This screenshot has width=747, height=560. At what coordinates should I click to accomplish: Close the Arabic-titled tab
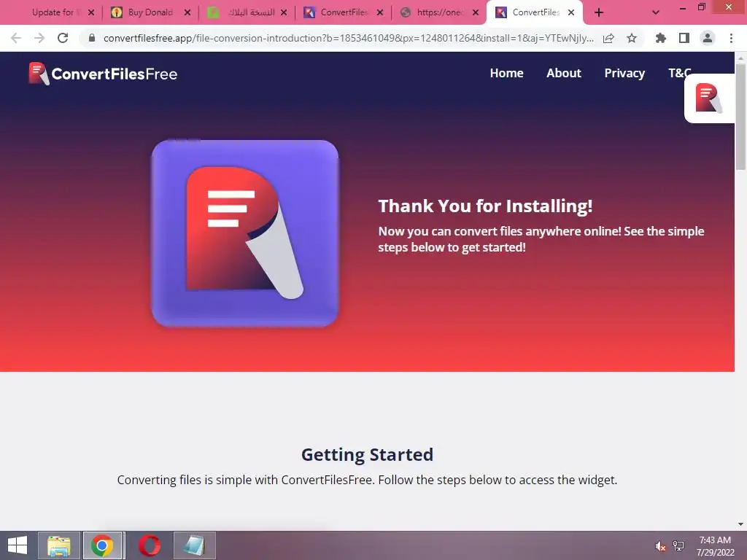click(284, 12)
